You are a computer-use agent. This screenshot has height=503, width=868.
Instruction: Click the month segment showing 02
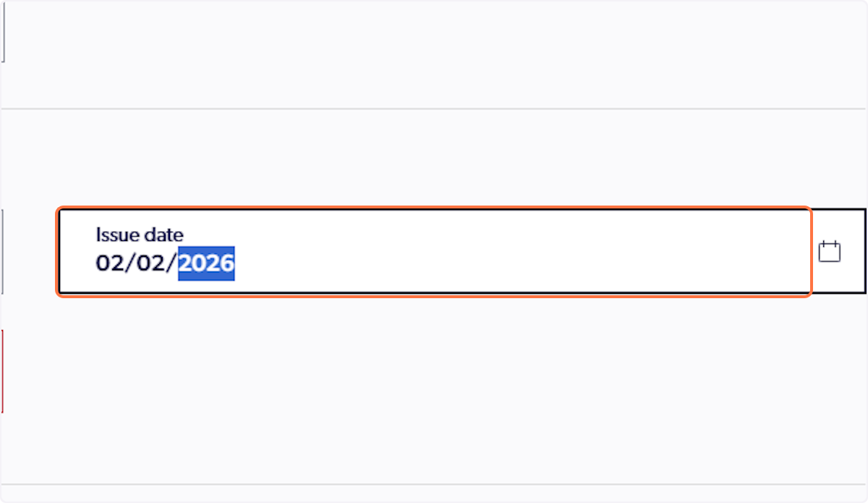pyautogui.click(x=110, y=263)
